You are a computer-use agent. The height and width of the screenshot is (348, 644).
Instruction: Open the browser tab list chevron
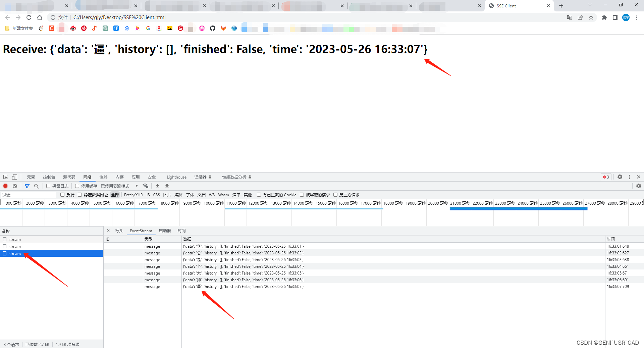[x=590, y=5]
